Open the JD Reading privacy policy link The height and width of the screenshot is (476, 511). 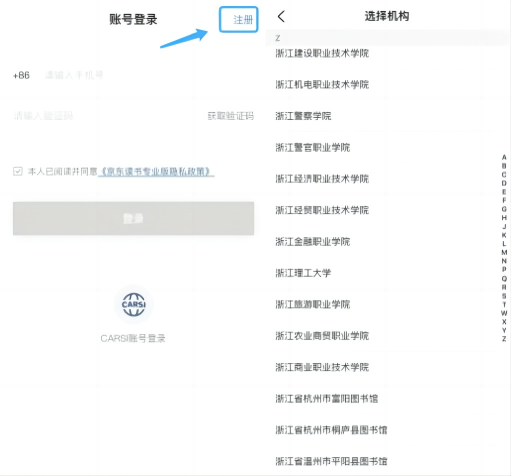pyautogui.click(x=156, y=172)
